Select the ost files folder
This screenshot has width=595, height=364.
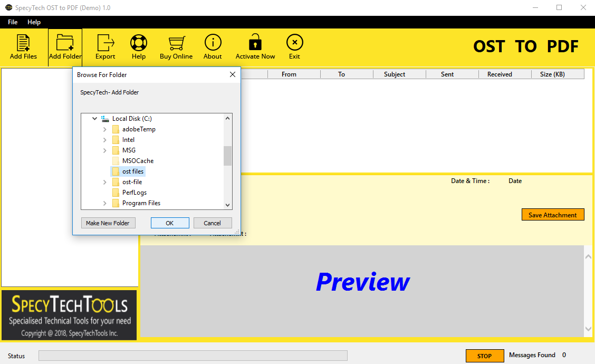click(x=131, y=171)
